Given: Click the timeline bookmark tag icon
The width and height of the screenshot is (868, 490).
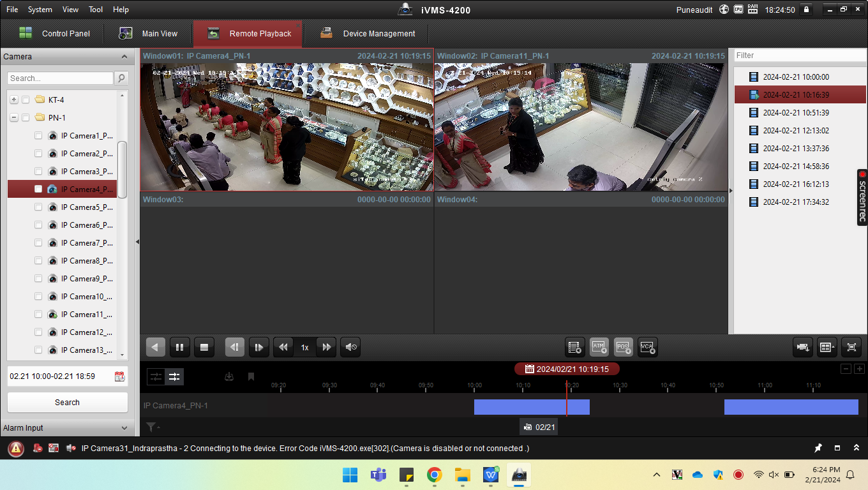Looking at the screenshot, I should point(251,376).
